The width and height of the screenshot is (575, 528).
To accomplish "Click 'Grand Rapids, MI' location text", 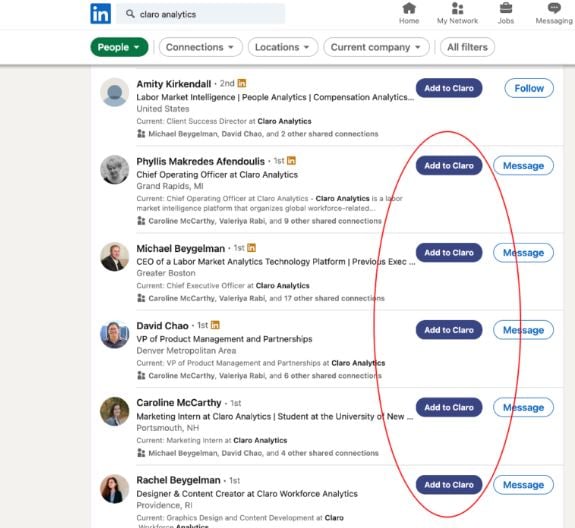I will [170, 186].
